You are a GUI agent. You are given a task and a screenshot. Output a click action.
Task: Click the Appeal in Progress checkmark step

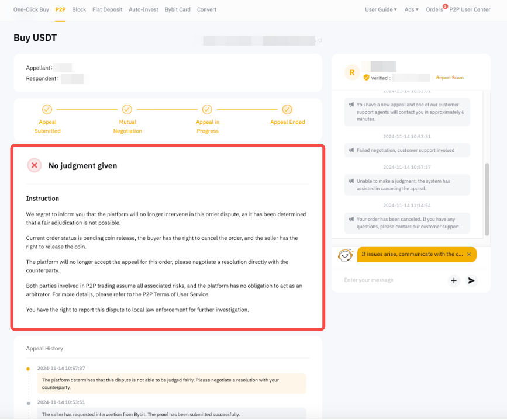(207, 109)
